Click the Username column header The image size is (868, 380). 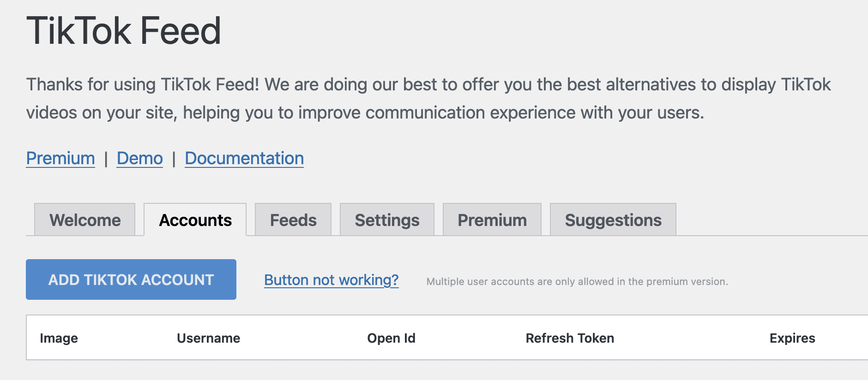(x=208, y=338)
